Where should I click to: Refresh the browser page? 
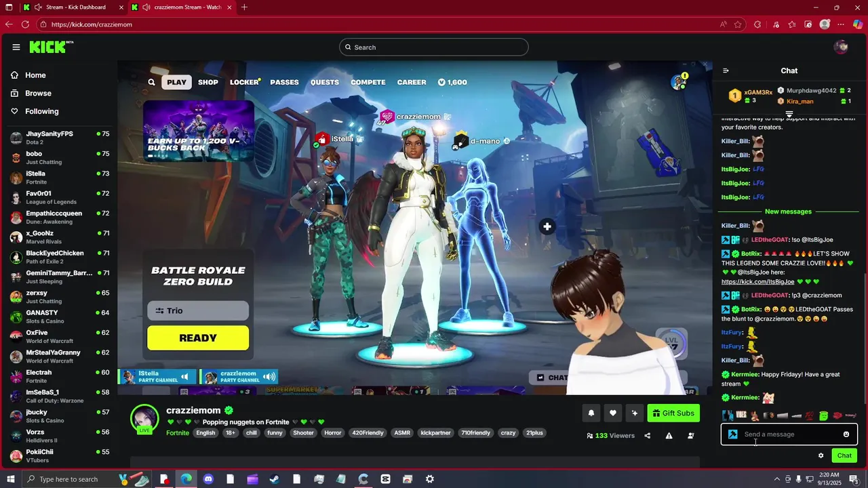(25, 24)
